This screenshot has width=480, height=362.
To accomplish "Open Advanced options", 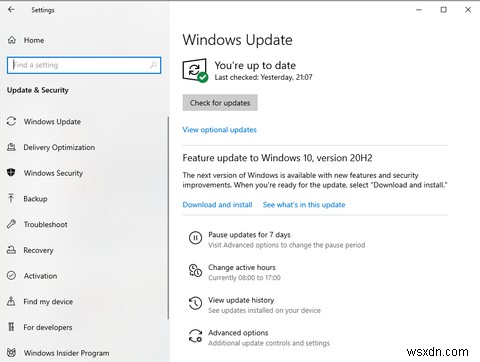I will [238, 333].
